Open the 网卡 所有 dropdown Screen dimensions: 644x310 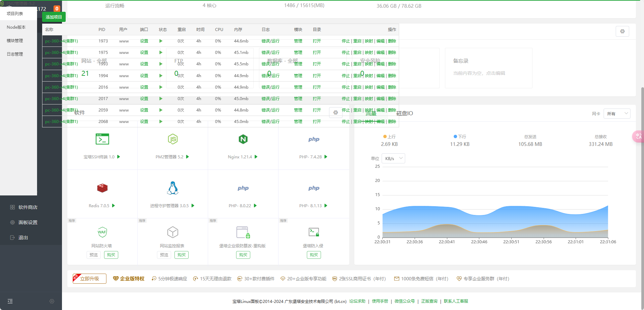coord(617,114)
